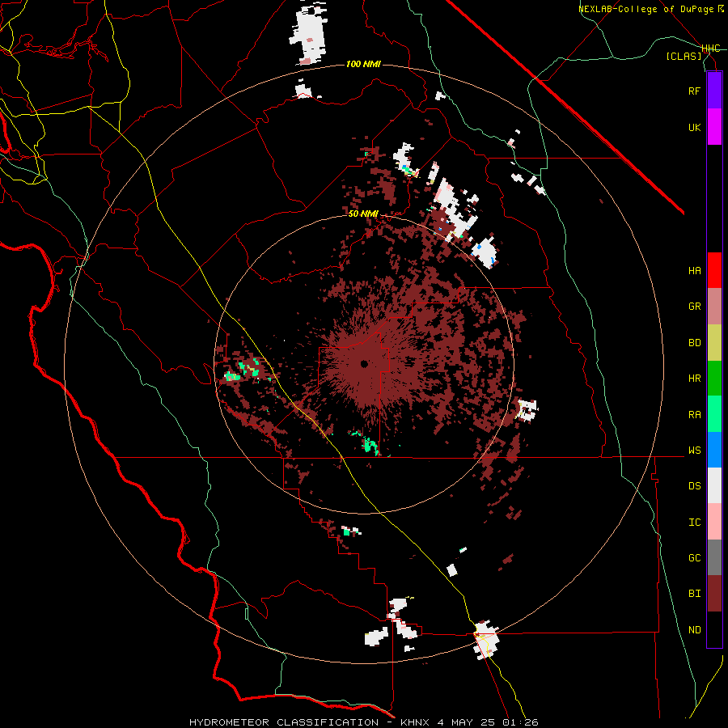Click the GR legend color block
The image size is (728, 728).
pyautogui.click(x=714, y=307)
